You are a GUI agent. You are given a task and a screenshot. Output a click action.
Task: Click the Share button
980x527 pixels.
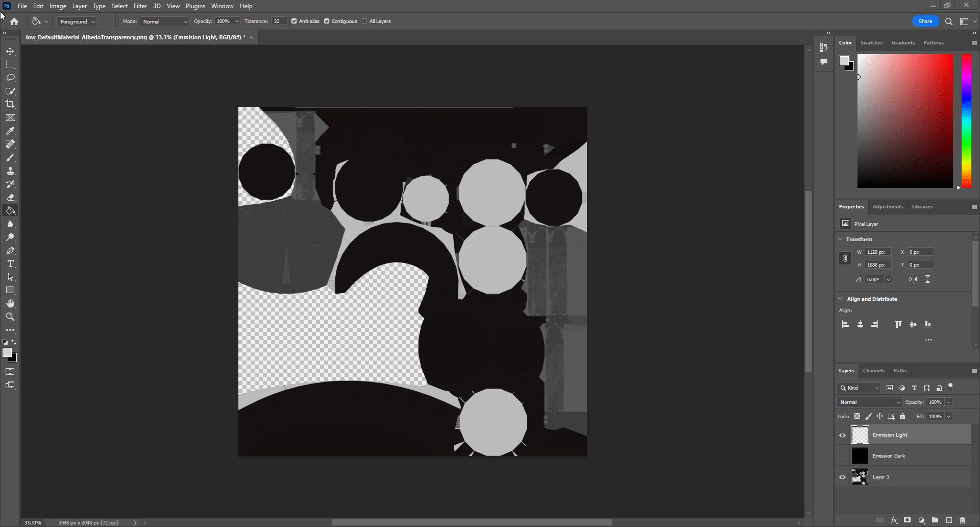925,21
